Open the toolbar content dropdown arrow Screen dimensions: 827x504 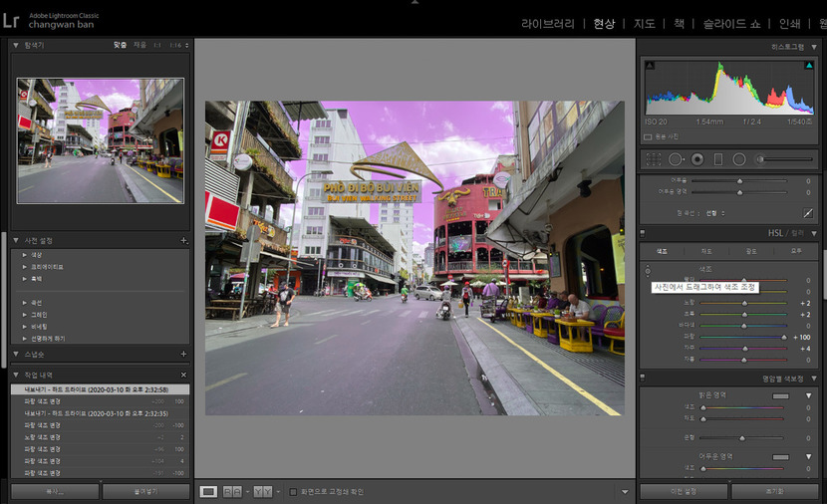[625, 492]
